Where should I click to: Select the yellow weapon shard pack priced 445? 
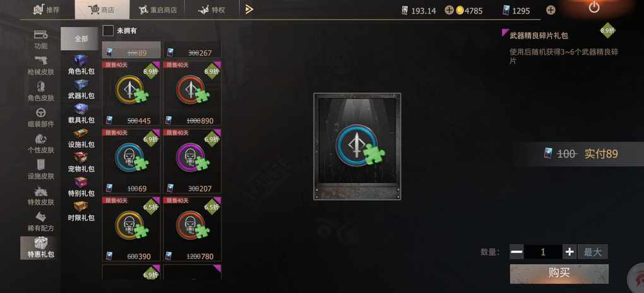(x=131, y=93)
